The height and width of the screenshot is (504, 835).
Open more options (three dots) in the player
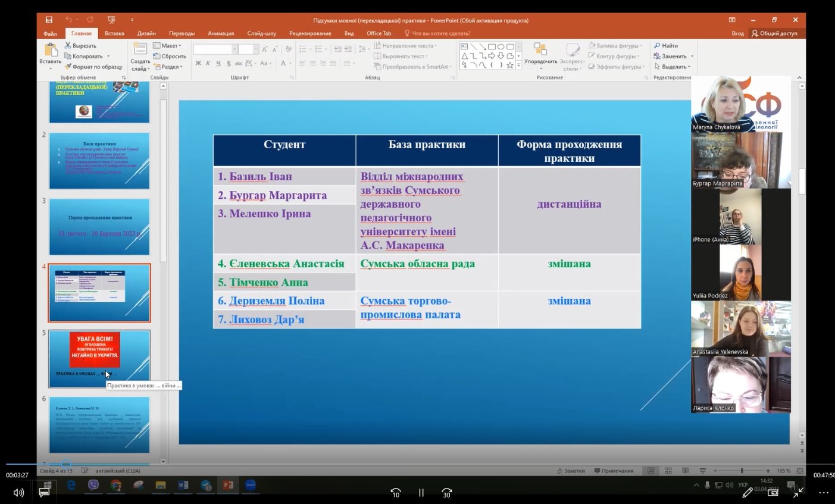[824, 492]
